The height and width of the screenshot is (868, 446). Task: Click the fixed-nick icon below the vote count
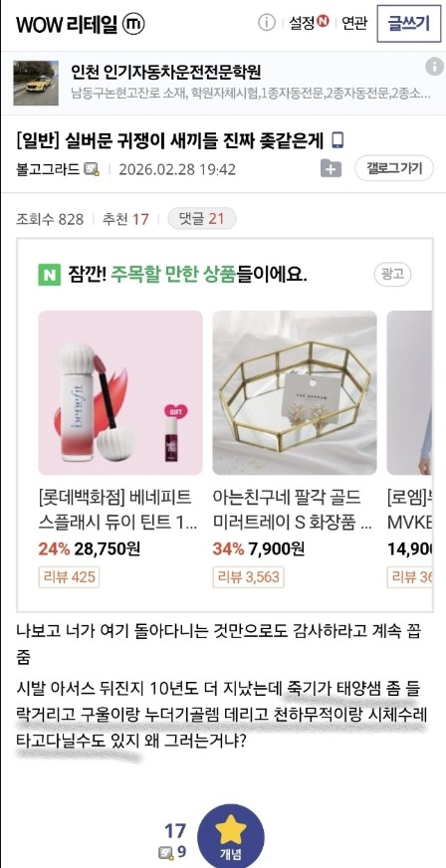(165, 853)
